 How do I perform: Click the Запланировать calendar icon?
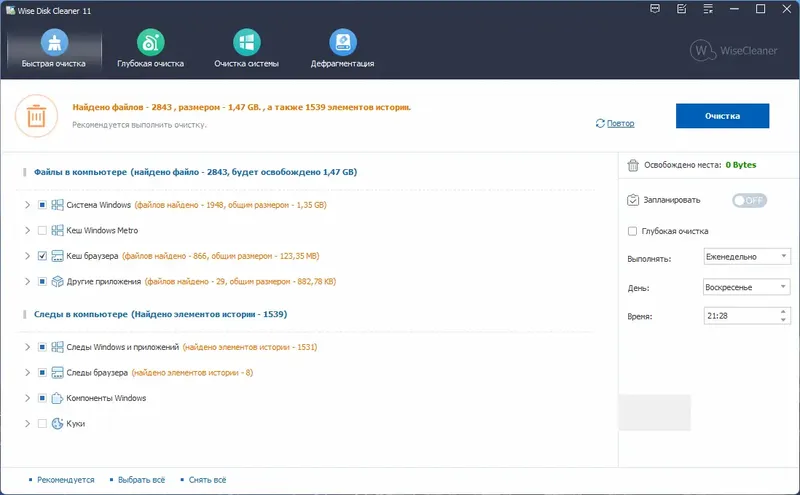633,200
